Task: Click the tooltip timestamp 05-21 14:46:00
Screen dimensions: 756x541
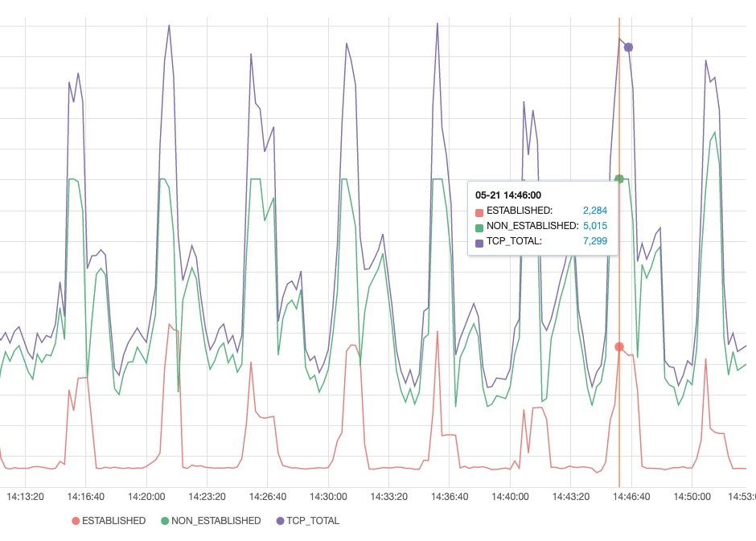Action: [x=507, y=195]
